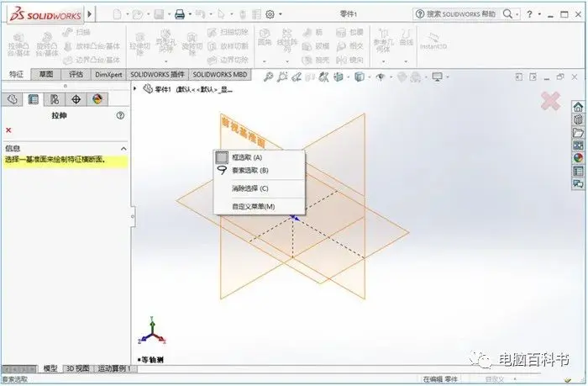Open SOLIDWORKS Resources home icon in task pane

pos(578,107)
